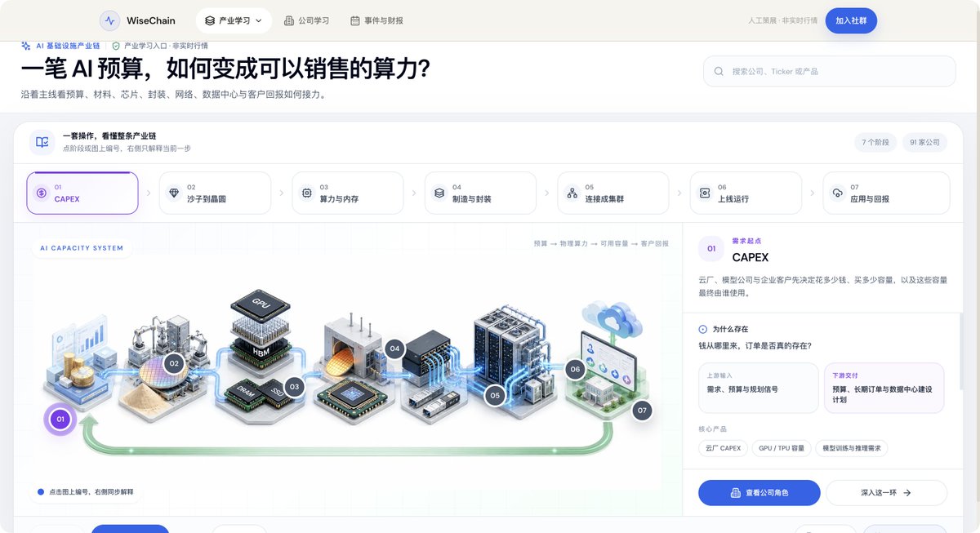Screen dimensions: 980x533
Task: Click the 点击图上编号 hint legend
Action: [86, 492]
